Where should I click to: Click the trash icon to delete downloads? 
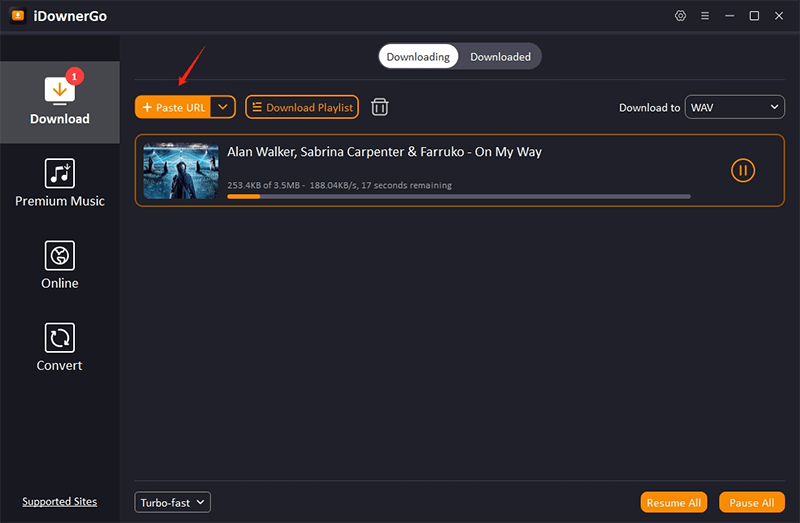coord(380,107)
